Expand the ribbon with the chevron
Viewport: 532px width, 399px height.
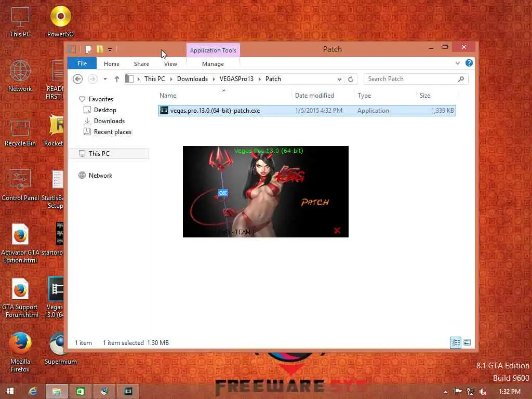pos(457,63)
